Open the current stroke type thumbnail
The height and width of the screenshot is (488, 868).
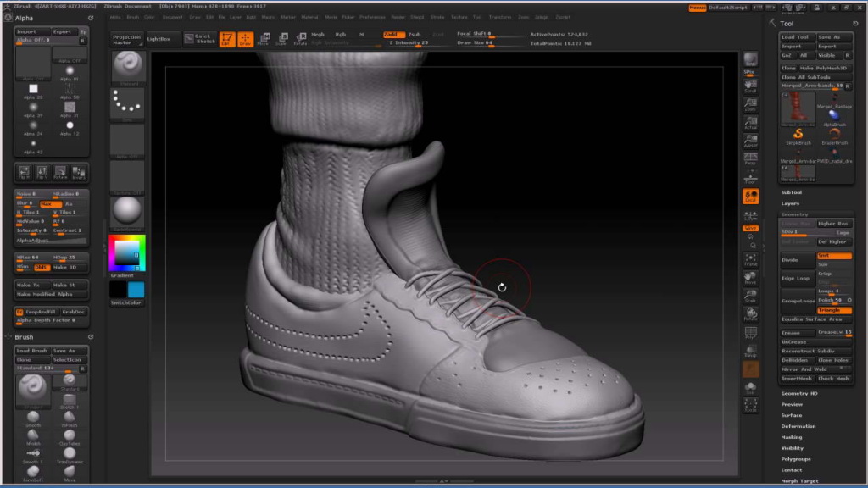click(127, 103)
